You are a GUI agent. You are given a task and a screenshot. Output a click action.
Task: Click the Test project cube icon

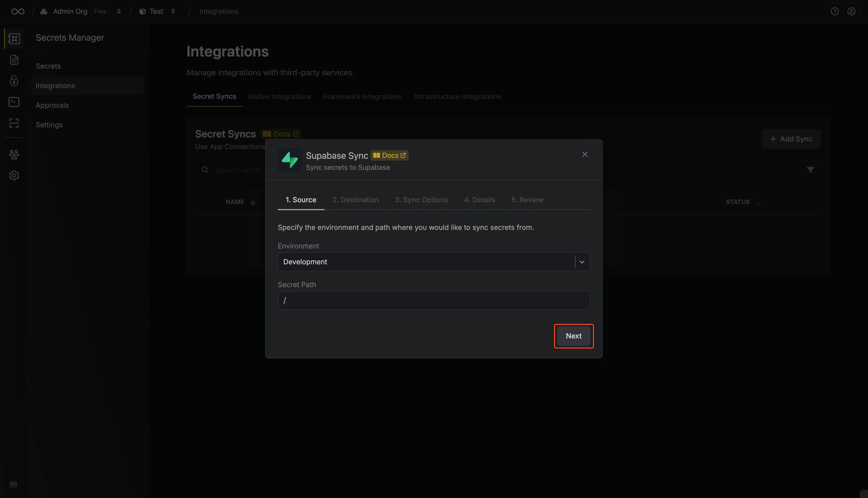[x=143, y=11]
